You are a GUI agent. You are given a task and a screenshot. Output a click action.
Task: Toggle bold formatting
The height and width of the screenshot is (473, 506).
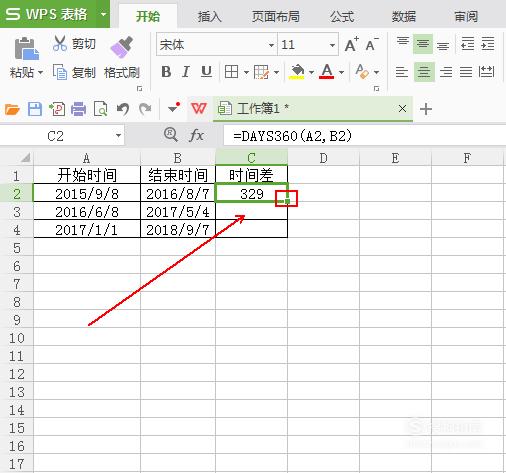pos(166,72)
